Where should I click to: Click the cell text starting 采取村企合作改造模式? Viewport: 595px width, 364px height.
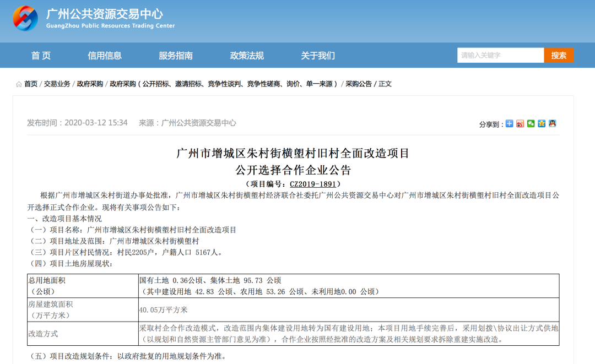coord(349,334)
